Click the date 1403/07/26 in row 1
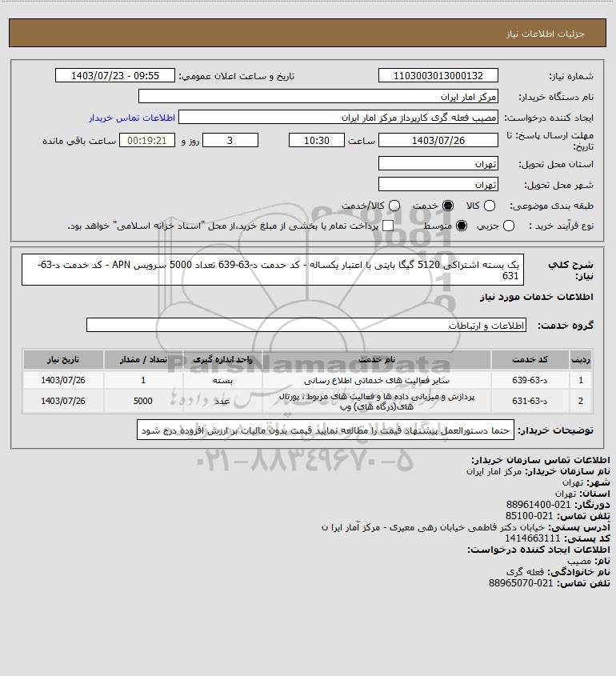This screenshot has height=676, width=616. (x=63, y=380)
